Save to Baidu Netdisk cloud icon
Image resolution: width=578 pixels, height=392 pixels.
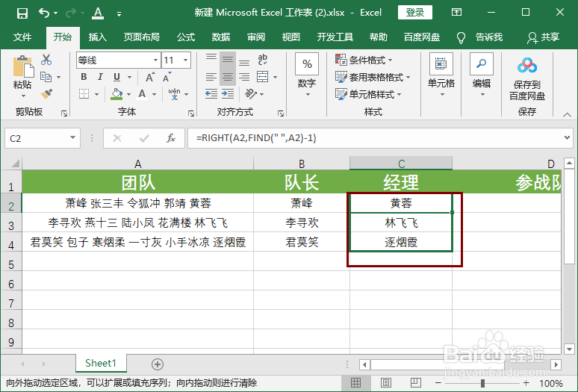click(x=527, y=66)
